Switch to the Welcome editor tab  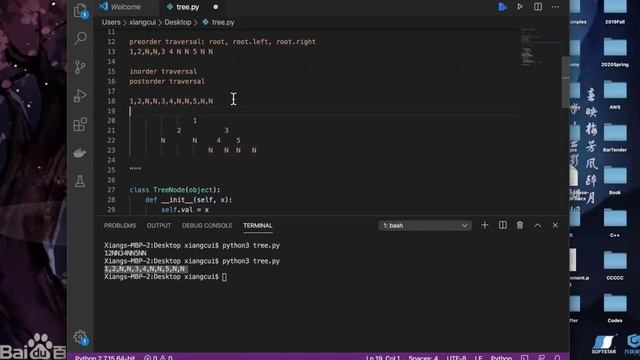pos(126,7)
